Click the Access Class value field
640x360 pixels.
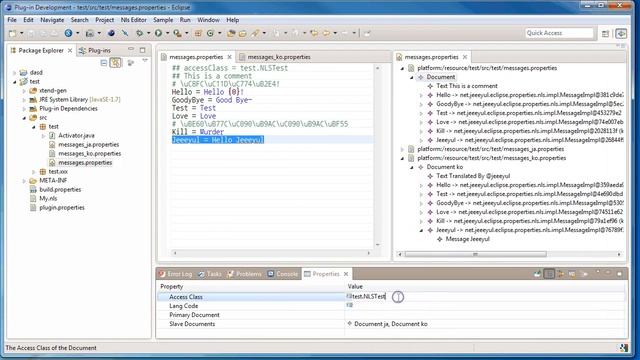pyautogui.click(x=485, y=297)
